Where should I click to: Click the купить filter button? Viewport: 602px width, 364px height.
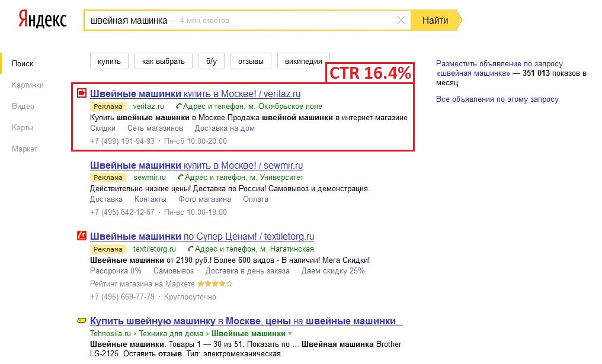click(109, 60)
